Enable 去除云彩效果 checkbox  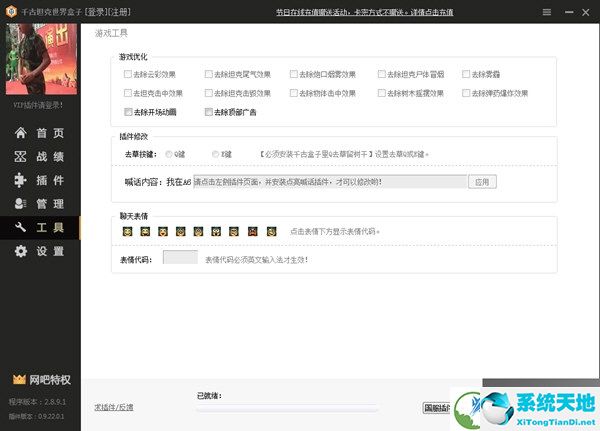(128, 74)
